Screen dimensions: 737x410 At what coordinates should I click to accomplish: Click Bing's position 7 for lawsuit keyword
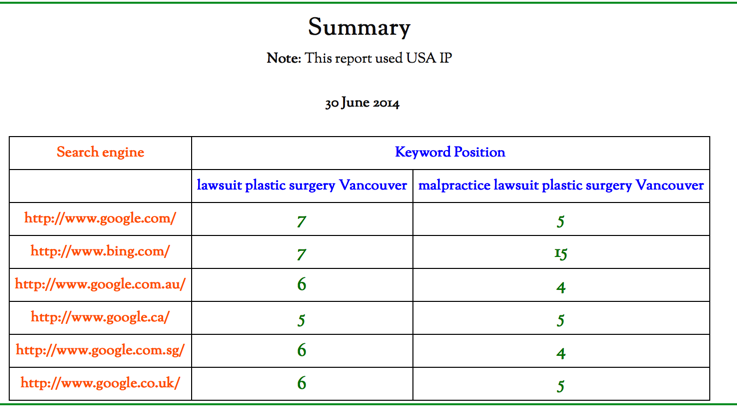point(301,254)
